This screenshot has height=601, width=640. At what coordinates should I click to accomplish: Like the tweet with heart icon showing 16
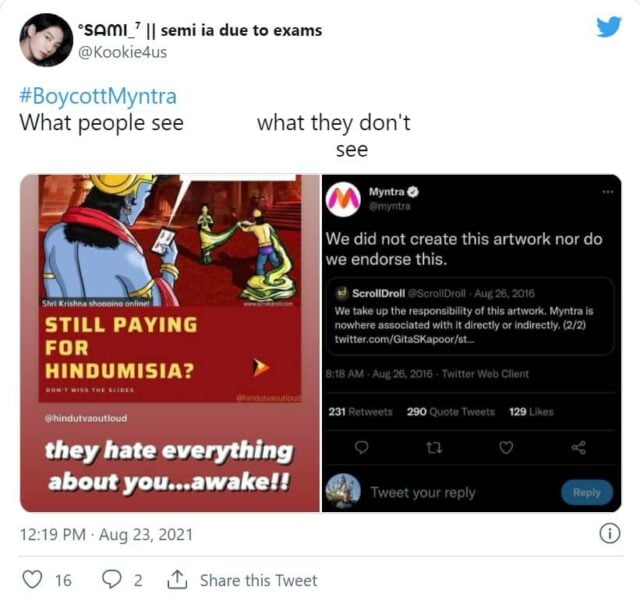(x=32, y=580)
